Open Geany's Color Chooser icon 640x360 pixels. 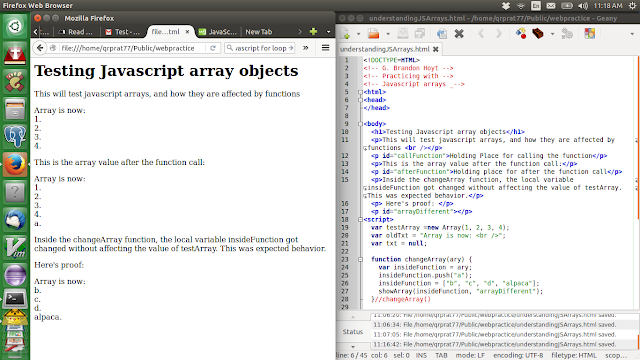tap(589, 33)
